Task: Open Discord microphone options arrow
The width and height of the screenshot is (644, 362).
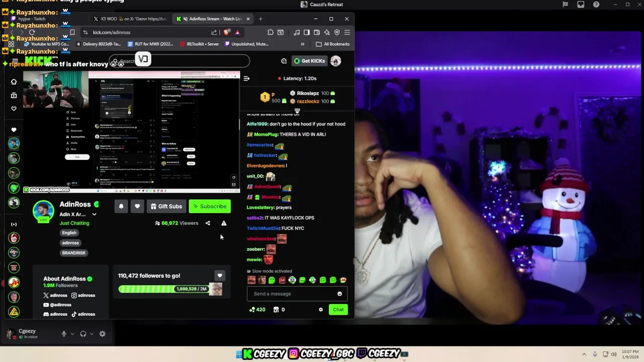Action: pyautogui.click(x=72, y=334)
